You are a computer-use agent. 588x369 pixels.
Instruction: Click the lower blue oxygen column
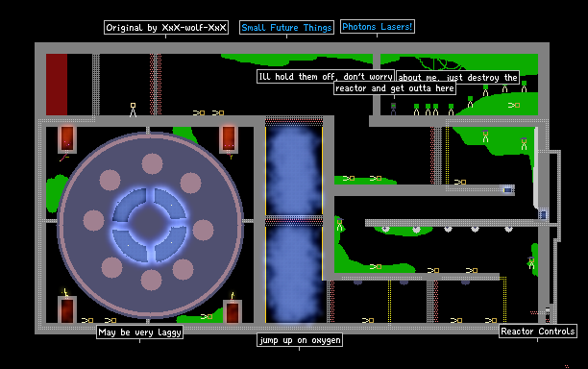click(294, 275)
